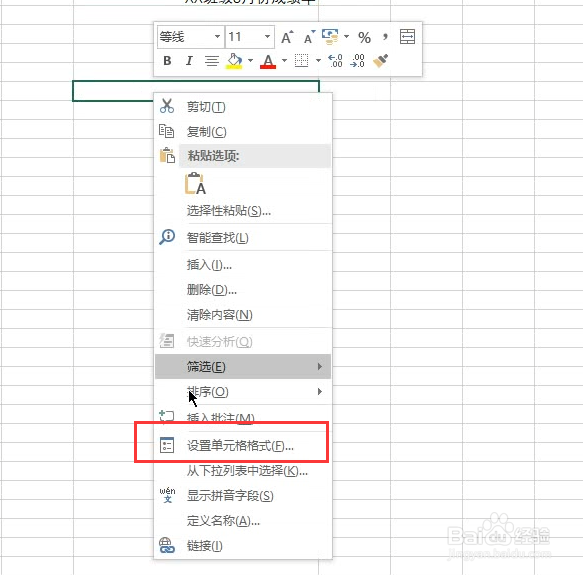Select 复制(C) Copy from context menu
The width and height of the screenshot is (583, 575).
tap(243, 131)
